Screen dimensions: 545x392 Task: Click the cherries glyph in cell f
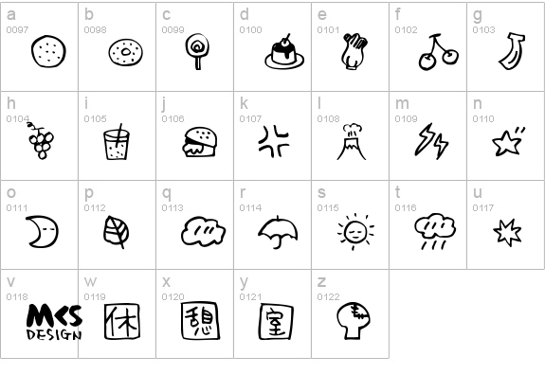point(439,52)
